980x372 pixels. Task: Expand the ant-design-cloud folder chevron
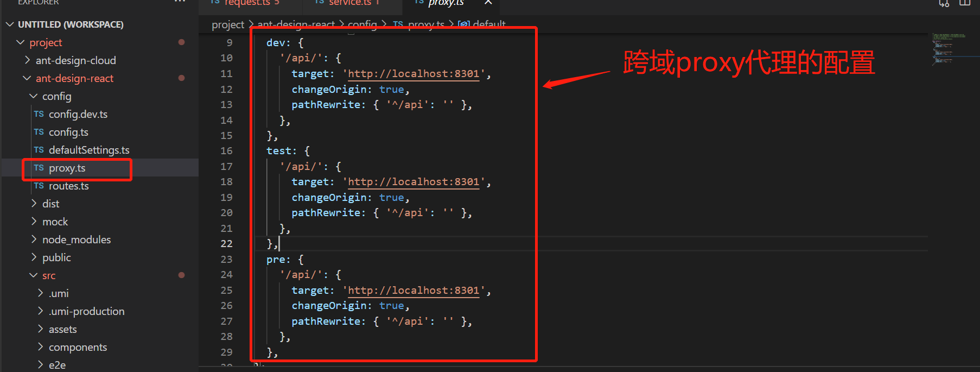click(x=28, y=60)
